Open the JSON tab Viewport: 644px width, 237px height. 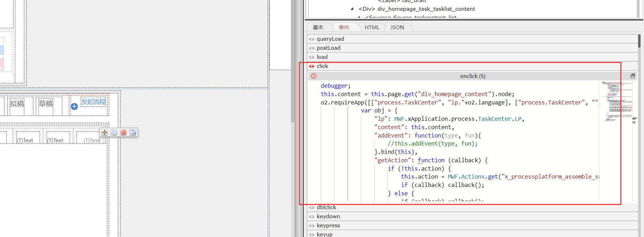(x=397, y=27)
